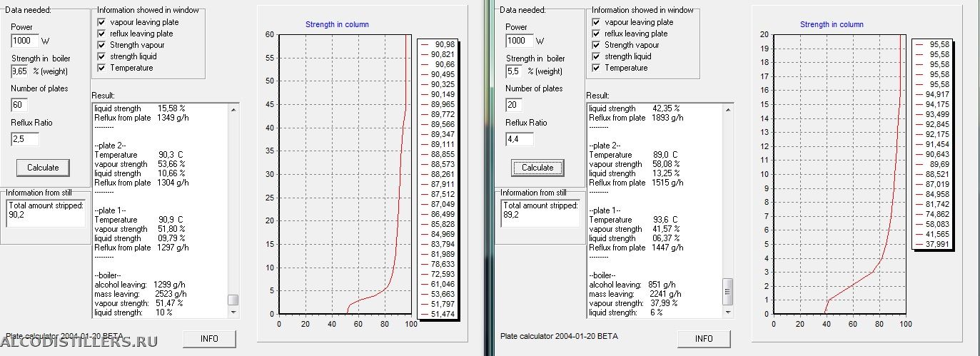Image resolution: width=980 pixels, height=356 pixels.
Task: Click right Result list scroll-down arrow
Action: [x=727, y=312]
